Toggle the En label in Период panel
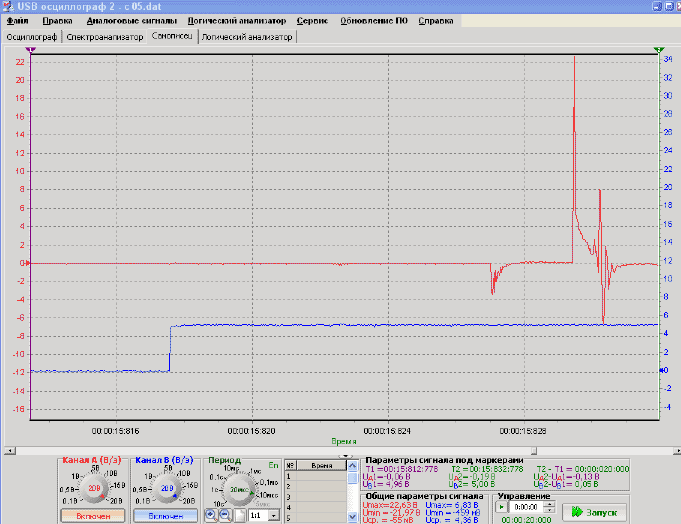Image resolution: width=681 pixels, height=524 pixels. 273,465
